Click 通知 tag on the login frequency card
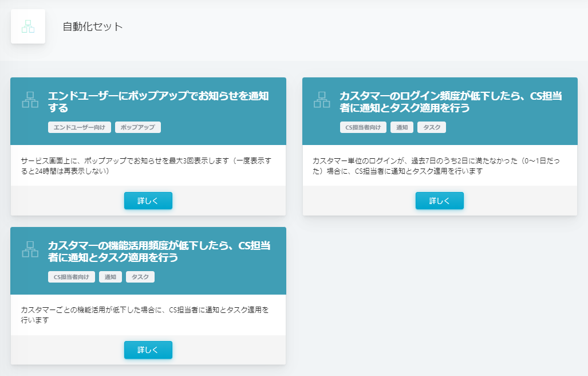The height and width of the screenshot is (376, 588). pos(402,127)
